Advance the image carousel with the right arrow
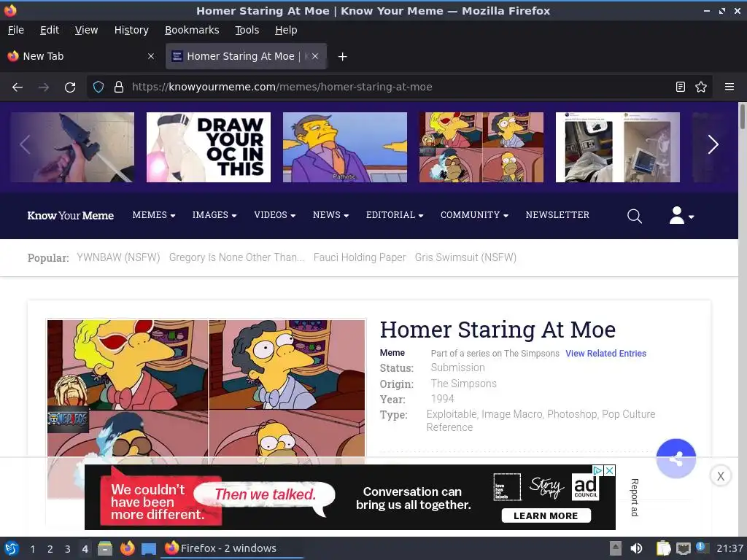Image resolution: width=747 pixels, height=560 pixels. [x=713, y=145]
